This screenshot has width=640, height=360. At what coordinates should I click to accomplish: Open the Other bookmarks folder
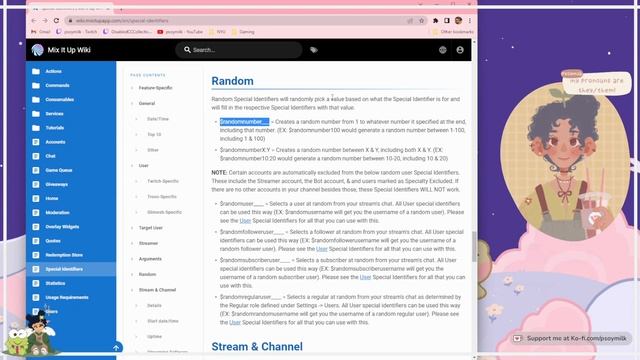(453, 31)
